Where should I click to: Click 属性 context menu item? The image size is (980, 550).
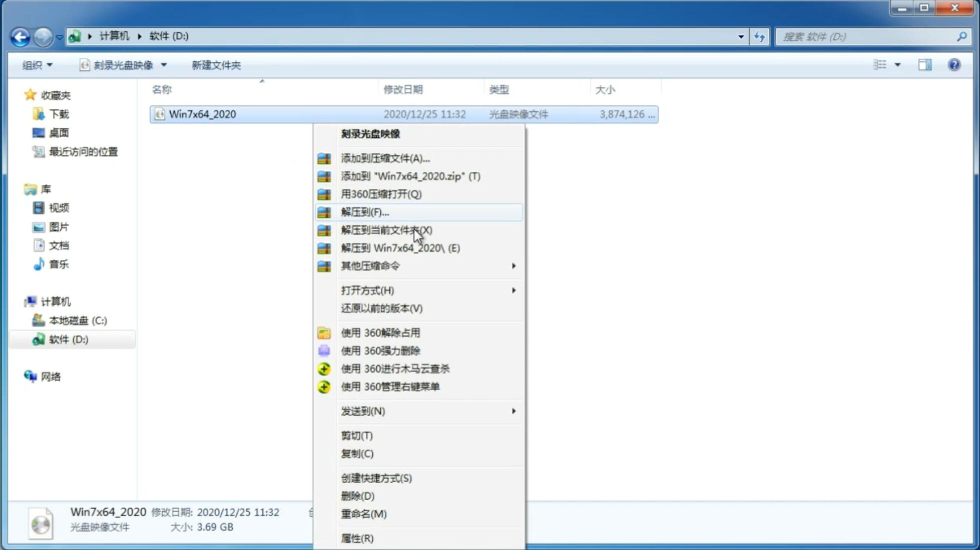(x=356, y=538)
